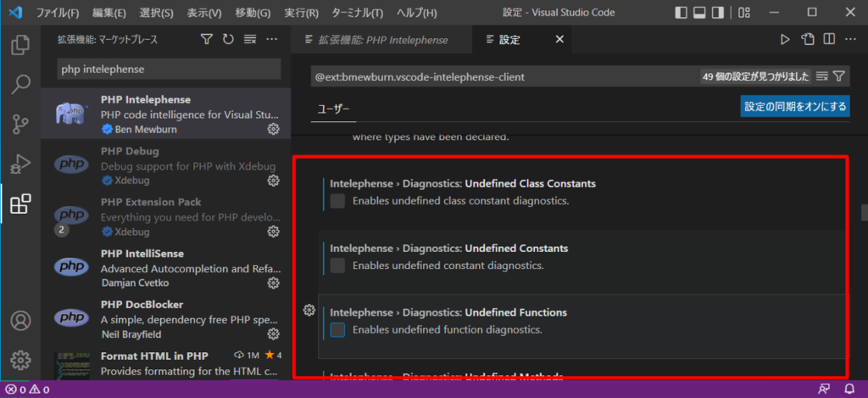
Task: Open notifications bell in status bar
Action: pyautogui.click(x=849, y=390)
